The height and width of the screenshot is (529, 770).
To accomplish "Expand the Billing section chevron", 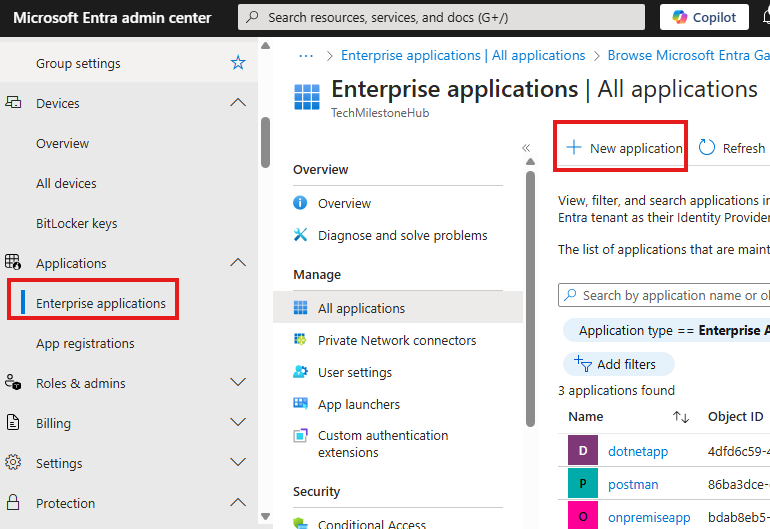I will 238,423.
